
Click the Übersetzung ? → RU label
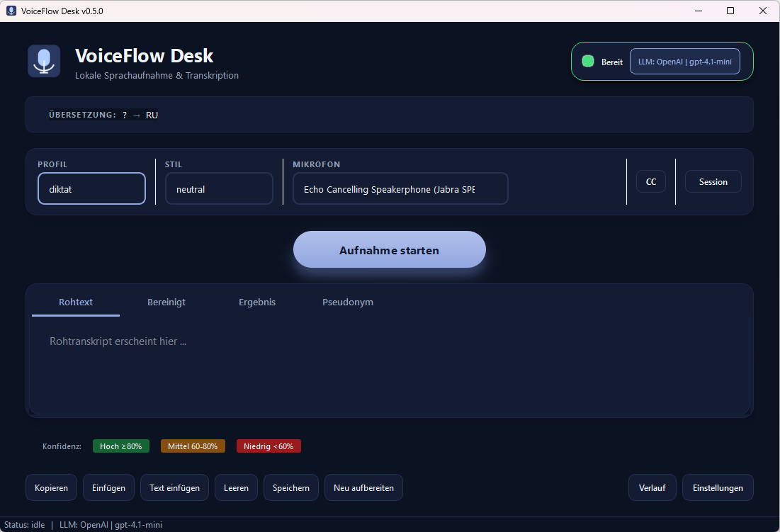[x=103, y=115]
